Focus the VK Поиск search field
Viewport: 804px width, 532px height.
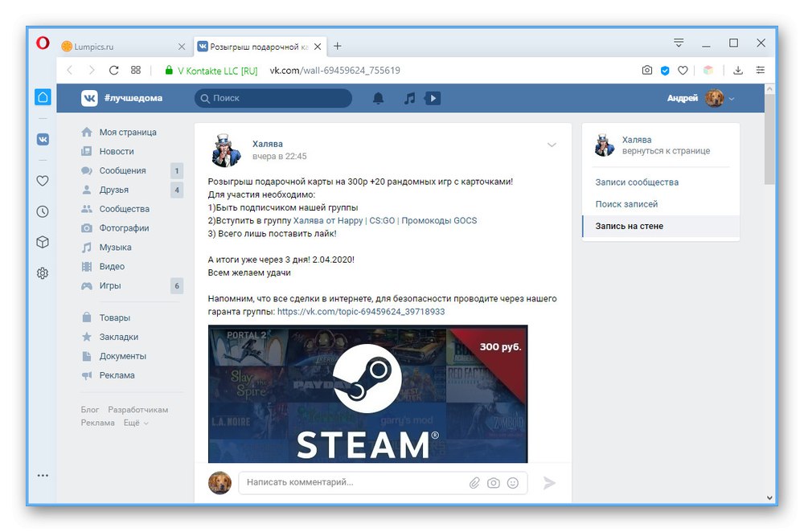(273, 98)
